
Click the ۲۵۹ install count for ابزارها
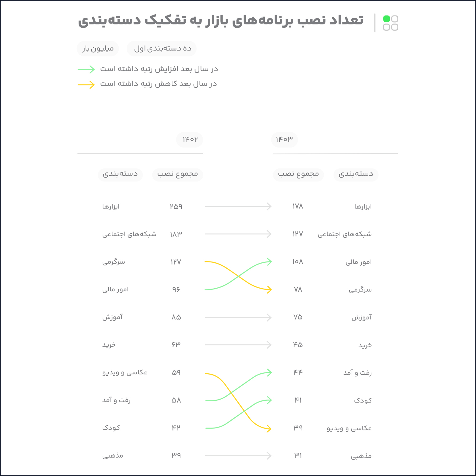point(176,206)
